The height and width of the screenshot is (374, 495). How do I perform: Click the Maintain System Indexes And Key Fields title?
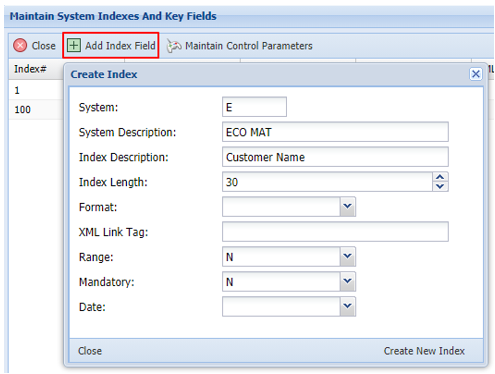pyautogui.click(x=113, y=16)
